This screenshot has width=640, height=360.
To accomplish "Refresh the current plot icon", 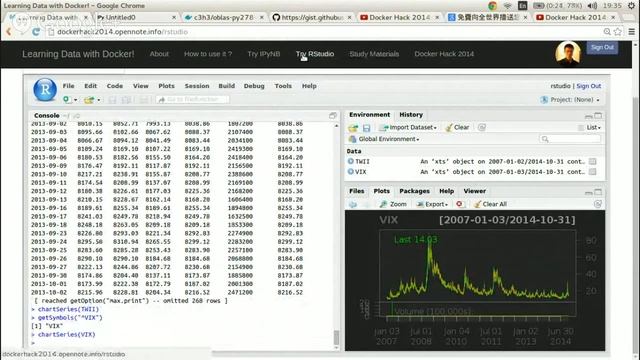I will tap(598, 204).
